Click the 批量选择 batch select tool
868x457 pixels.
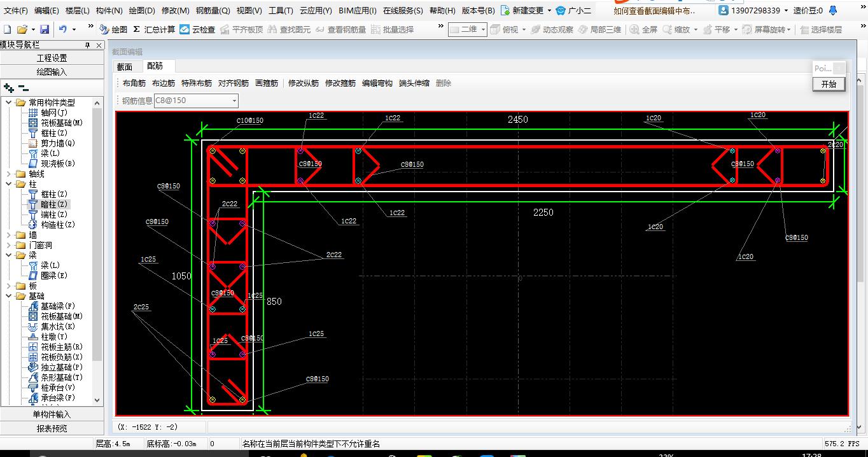(x=392, y=29)
